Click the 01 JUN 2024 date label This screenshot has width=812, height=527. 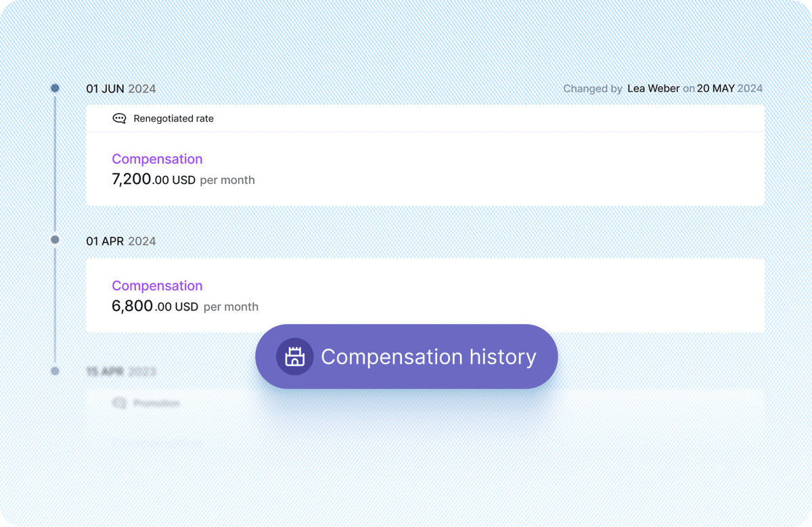[121, 89]
